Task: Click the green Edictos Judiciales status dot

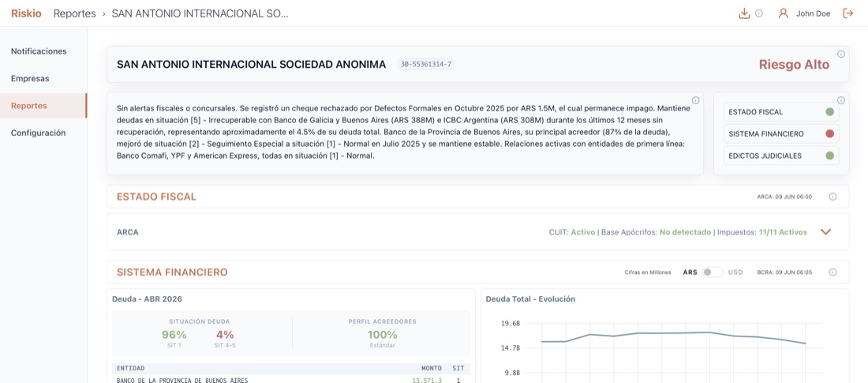Action: (830, 156)
